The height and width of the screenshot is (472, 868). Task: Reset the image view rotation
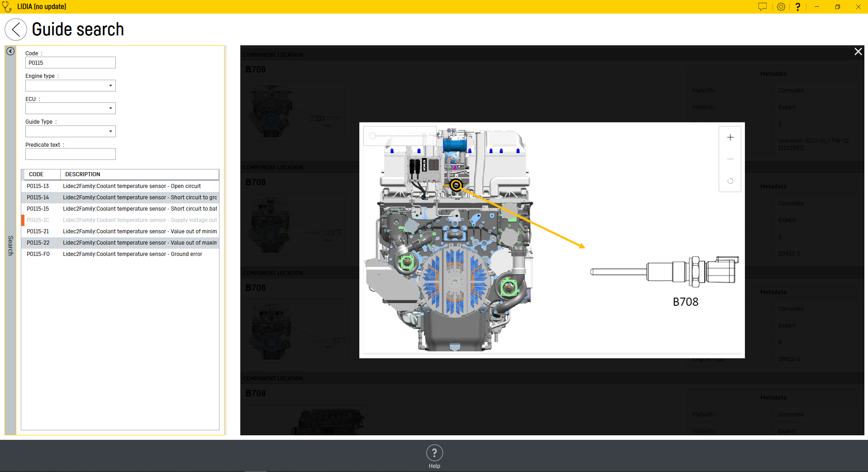pos(730,181)
